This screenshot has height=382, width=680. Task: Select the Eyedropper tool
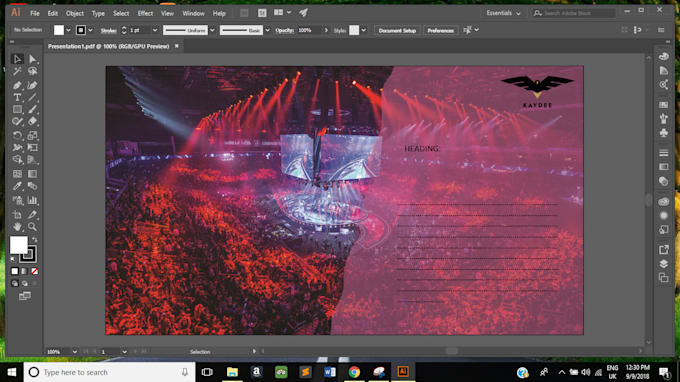(x=17, y=186)
